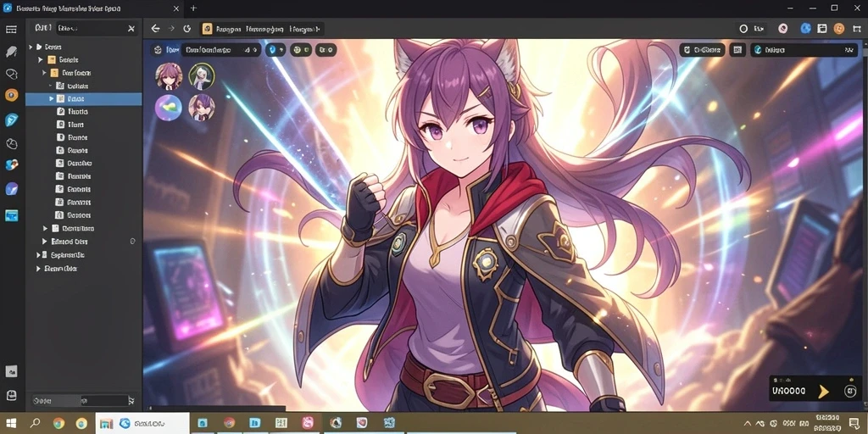Click the yellow play arrow in corner widget

click(824, 392)
